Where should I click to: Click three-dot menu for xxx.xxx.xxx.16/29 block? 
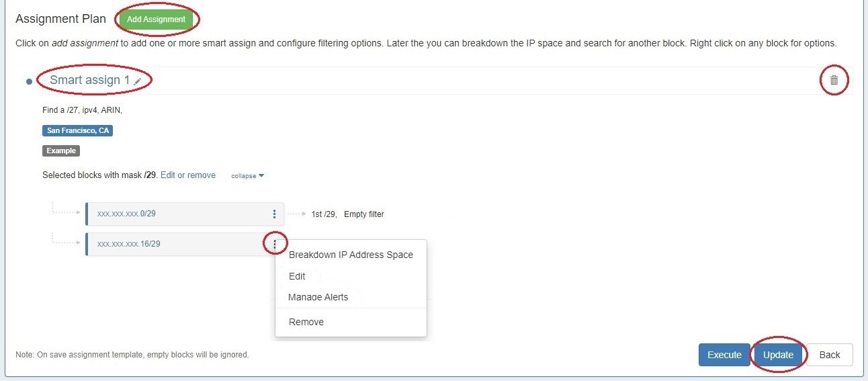click(274, 243)
